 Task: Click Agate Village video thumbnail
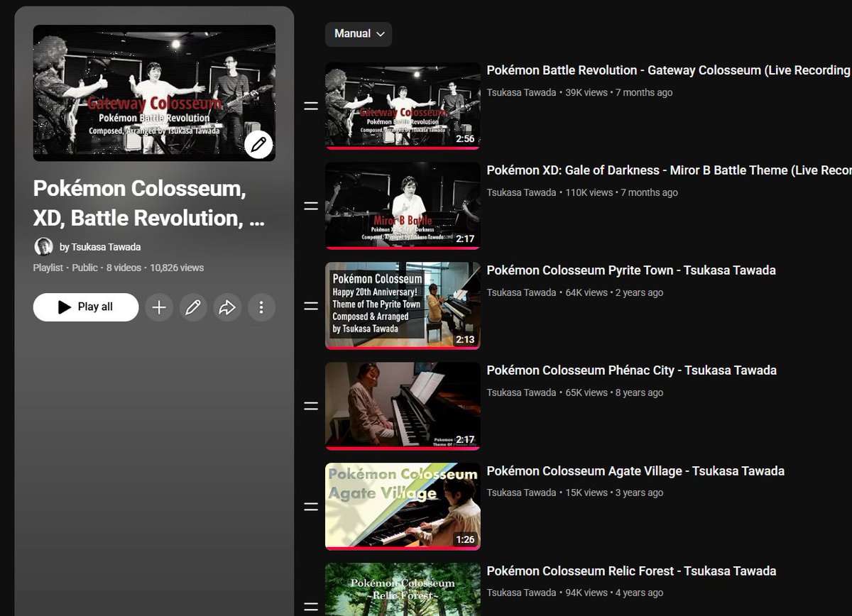403,507
